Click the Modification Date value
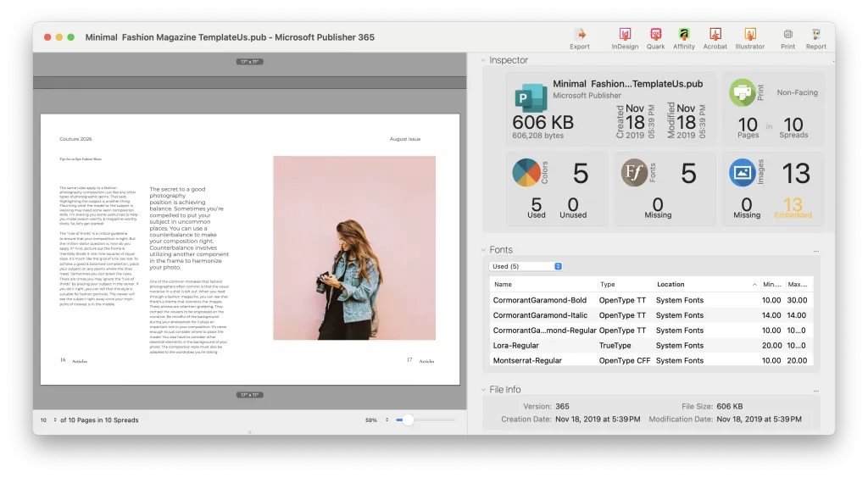The image size is (868, 478). [x=759, y=420]
